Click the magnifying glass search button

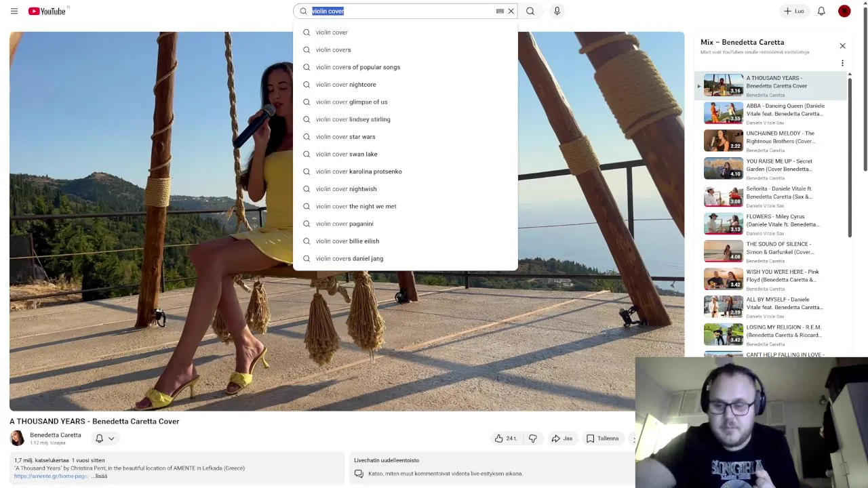(x=530, y=11)
